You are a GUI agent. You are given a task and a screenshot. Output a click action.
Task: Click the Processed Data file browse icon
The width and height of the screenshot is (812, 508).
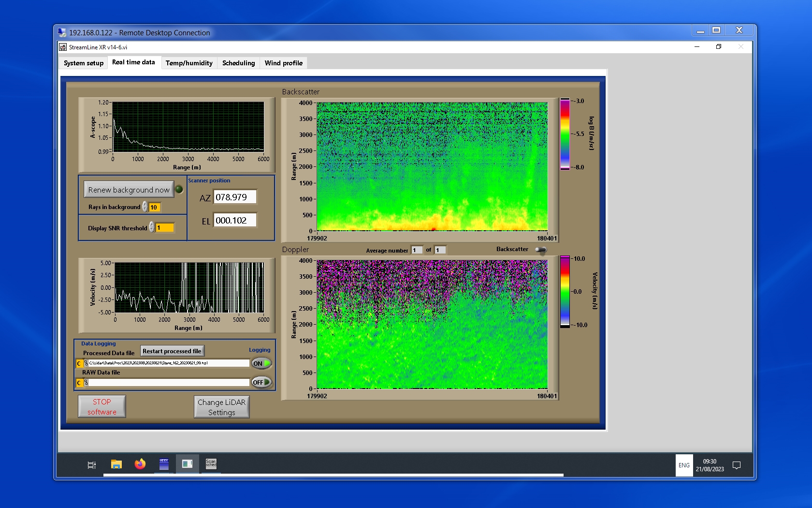point(86,363)
